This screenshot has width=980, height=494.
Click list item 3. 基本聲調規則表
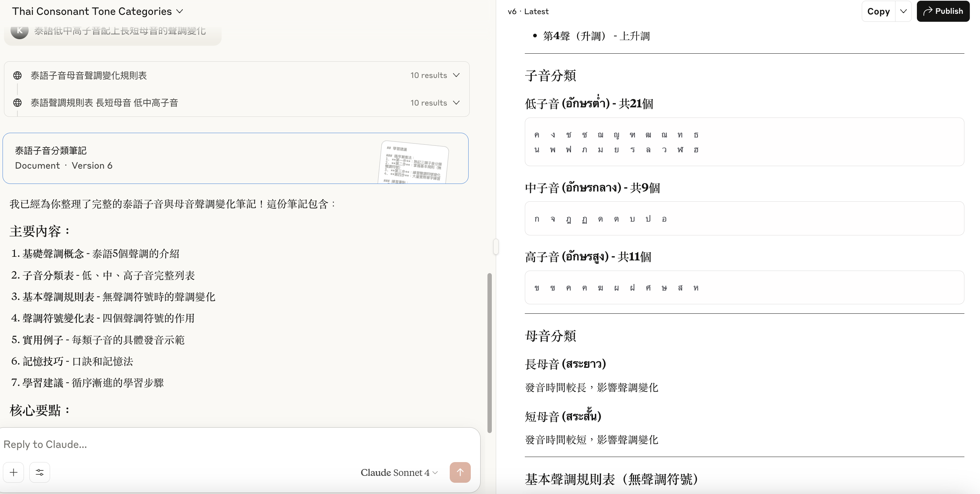coord(113,296)
